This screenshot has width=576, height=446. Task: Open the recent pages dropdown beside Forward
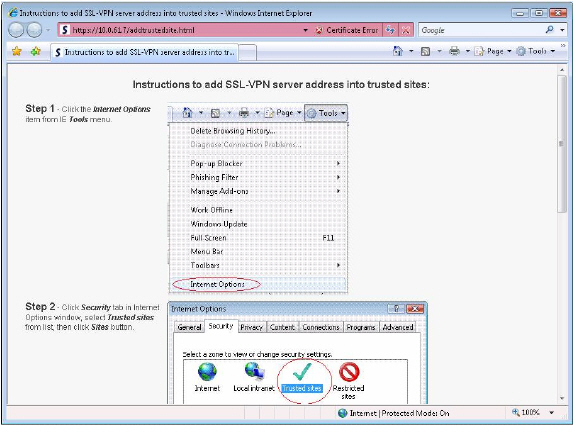[x=48, y=30]
